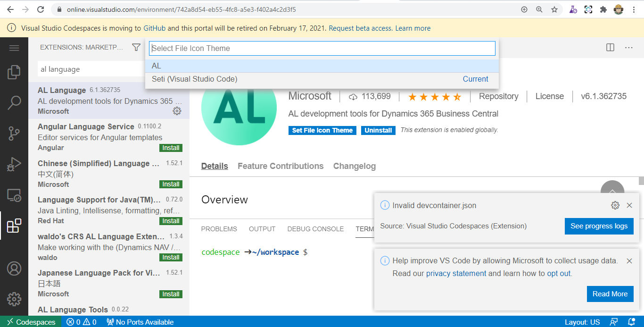Open the Remote Explorer icon
The width and height of the screenshot is (644, 327).
(14, 195)
